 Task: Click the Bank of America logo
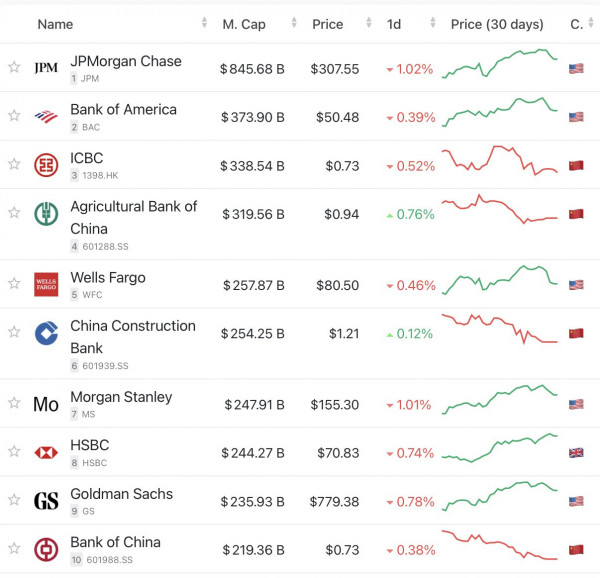click(46, 116)
